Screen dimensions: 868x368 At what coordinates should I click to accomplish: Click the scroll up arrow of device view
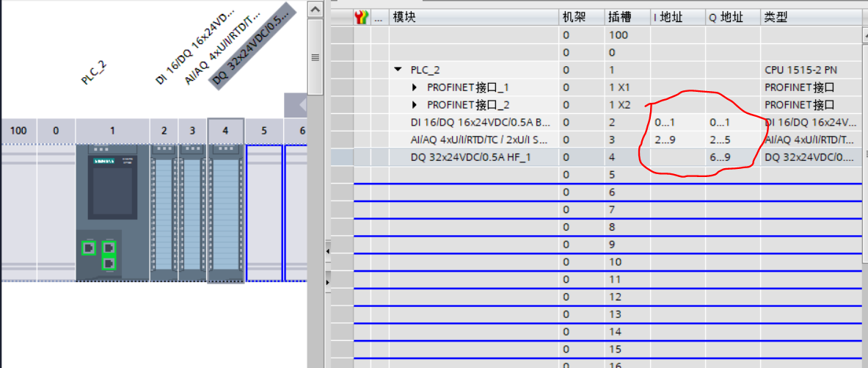click(315, 10)
